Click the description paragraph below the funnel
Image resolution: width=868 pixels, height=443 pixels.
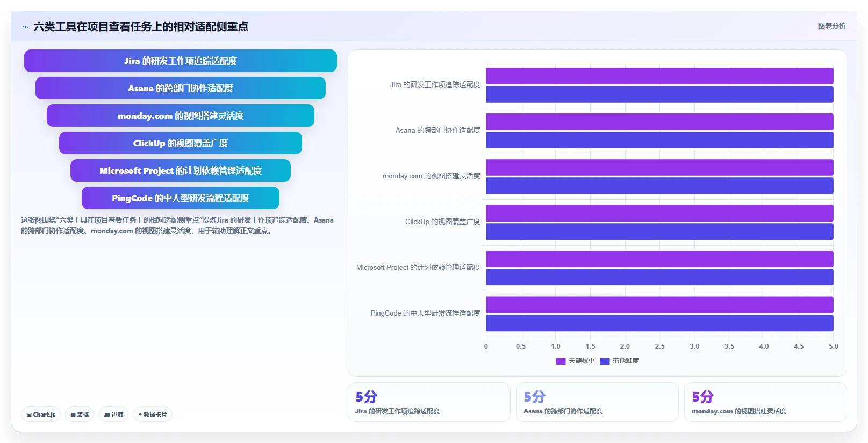[x=177, y=225]
